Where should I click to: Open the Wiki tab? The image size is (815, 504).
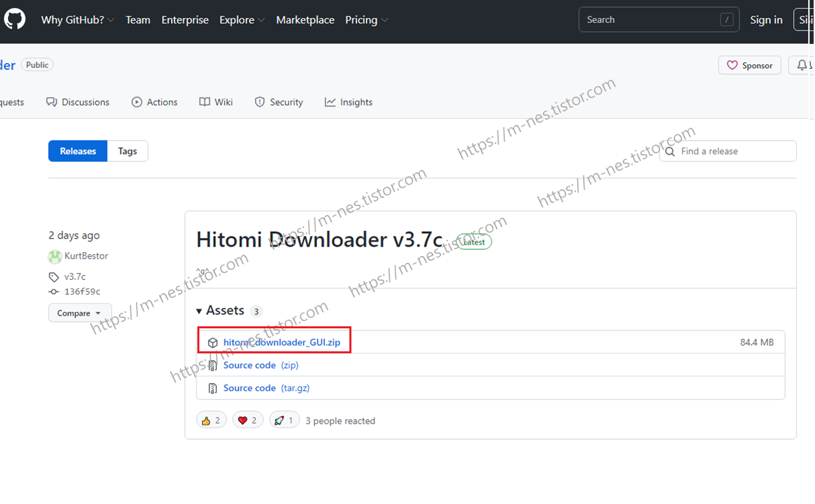[x=216, y=102]
